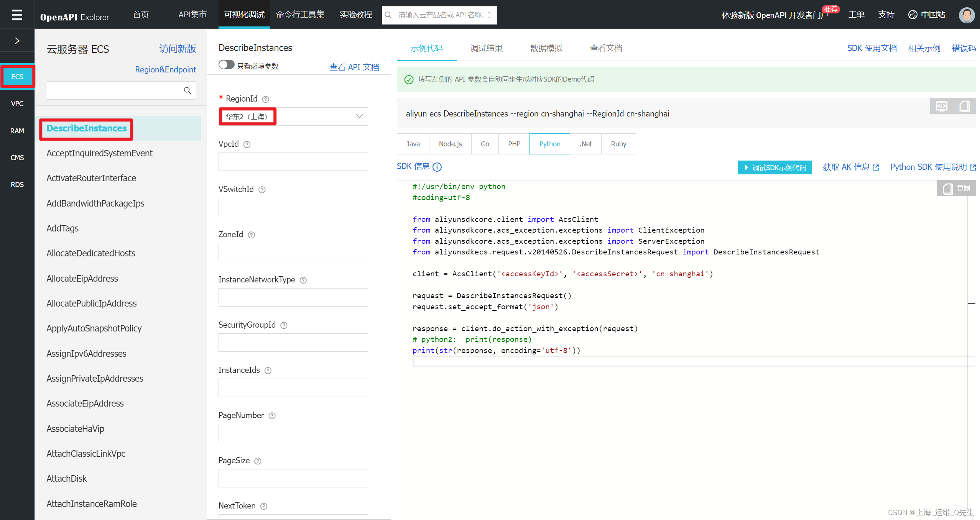
Task: Click the SDK 信息 info icon
Action: pyautogui.click(x=437, y=167)
